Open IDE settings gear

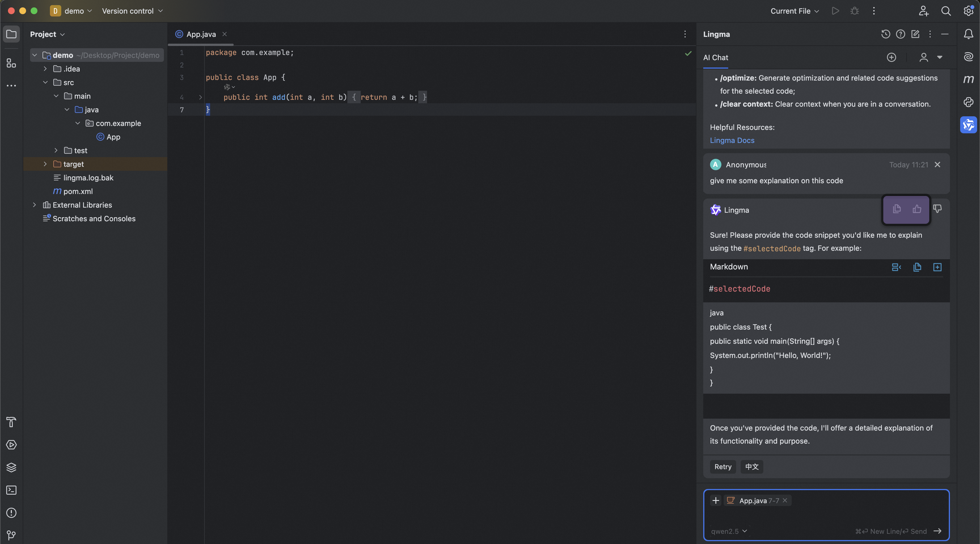[968, 11]
